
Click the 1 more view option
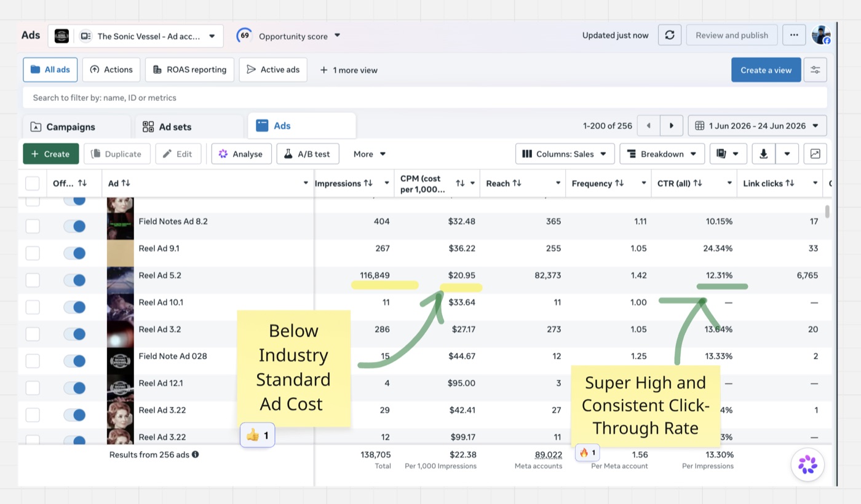point(349,70)
